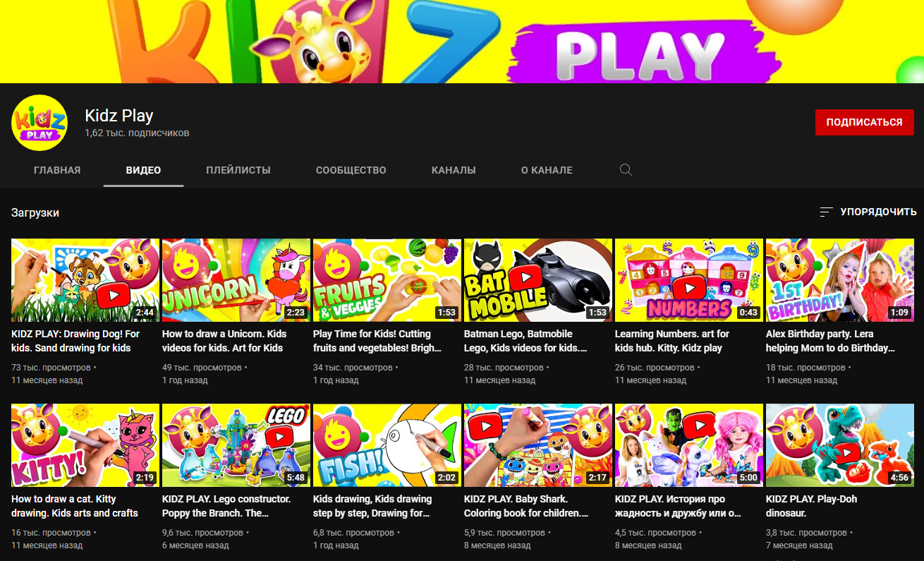924x561 pixels.
Task: Click title 'KIDZ PLAY. Lego constructor'
Action: tap(226, 506)
